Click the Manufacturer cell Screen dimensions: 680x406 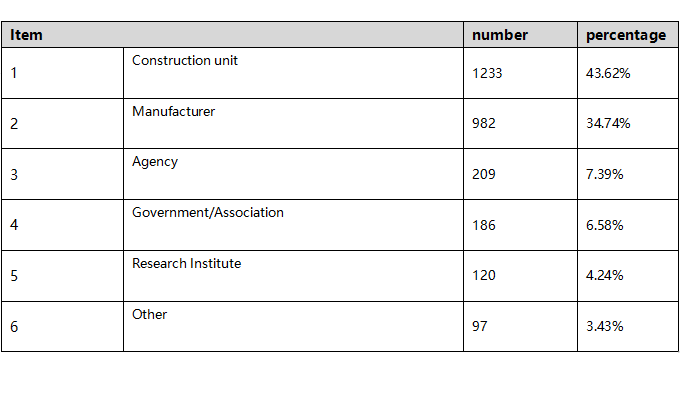pyautogui.click(x=294, y=124)
